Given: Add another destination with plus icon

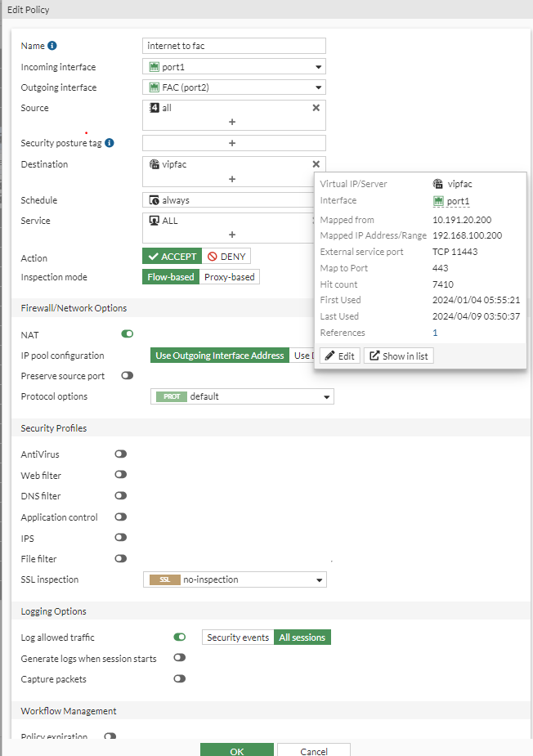Looking at the screenshot, I should 232,179.
